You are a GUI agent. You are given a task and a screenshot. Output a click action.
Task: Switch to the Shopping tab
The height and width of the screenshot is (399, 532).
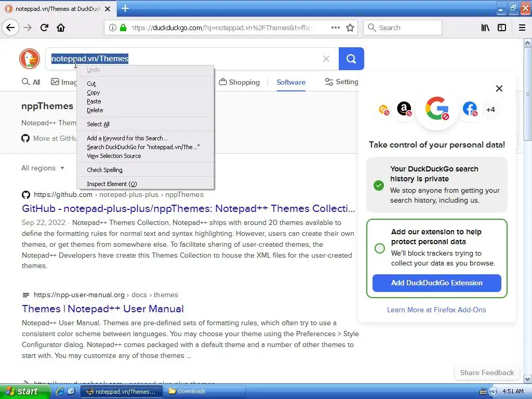pyautogui.click(x=239, y=82)
